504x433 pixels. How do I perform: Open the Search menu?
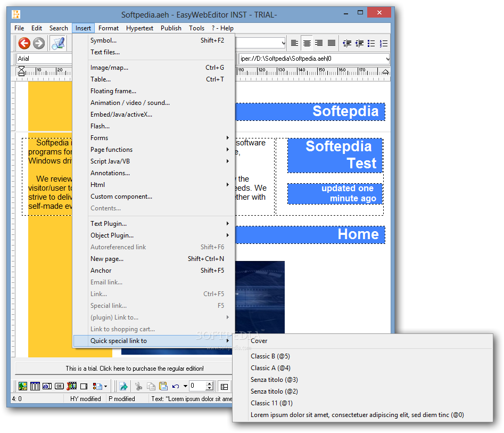tap(59, 28)
